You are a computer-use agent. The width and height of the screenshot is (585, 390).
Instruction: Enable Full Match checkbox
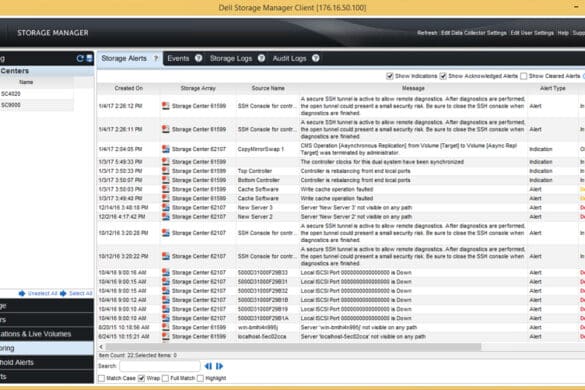(166, 378)
